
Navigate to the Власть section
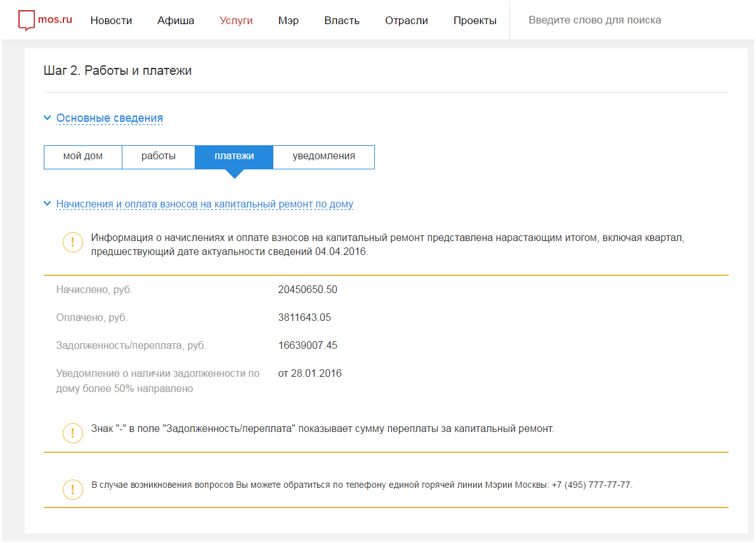pos(341,20)
